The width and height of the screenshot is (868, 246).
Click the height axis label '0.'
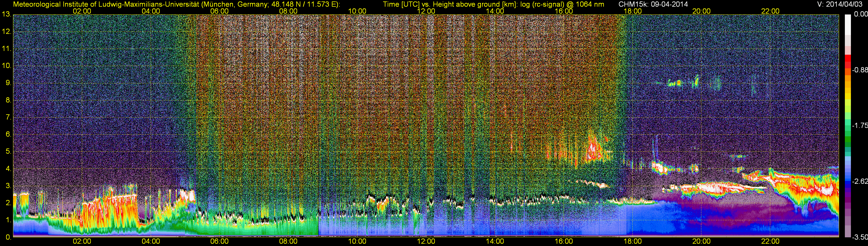pyautogui.click(x=8, y=237)
